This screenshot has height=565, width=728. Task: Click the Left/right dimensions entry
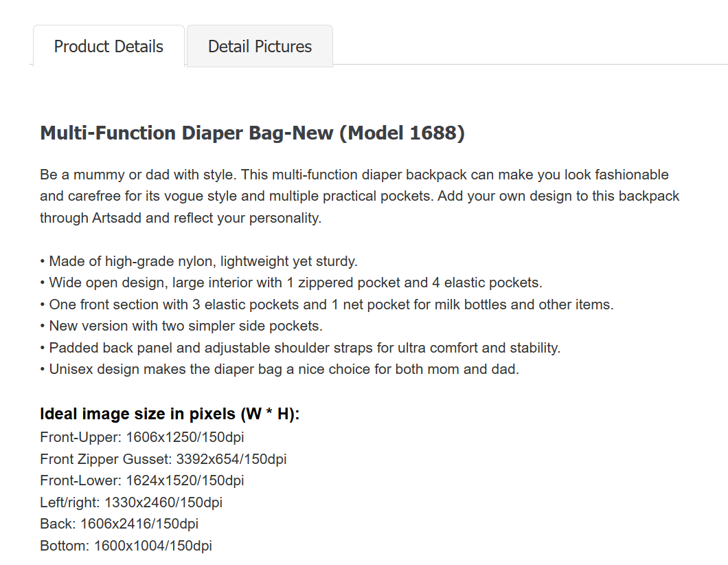tap(130, 502)
